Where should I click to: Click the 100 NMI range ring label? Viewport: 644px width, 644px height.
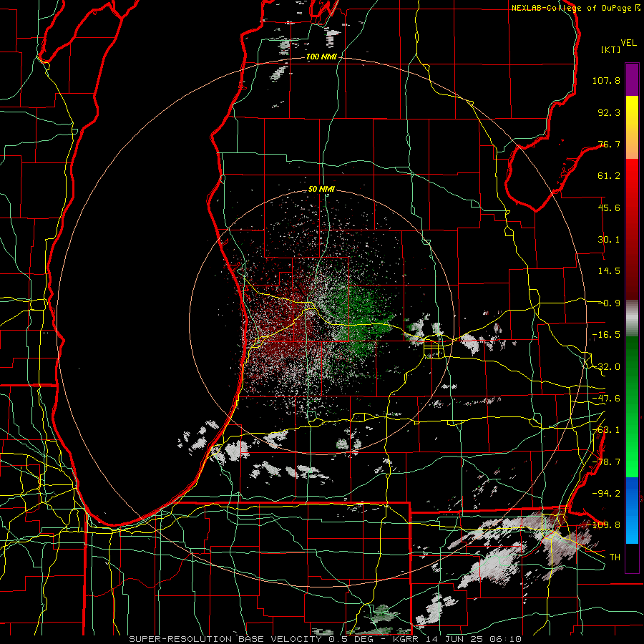pyautogui.click(x=321, y=57)
